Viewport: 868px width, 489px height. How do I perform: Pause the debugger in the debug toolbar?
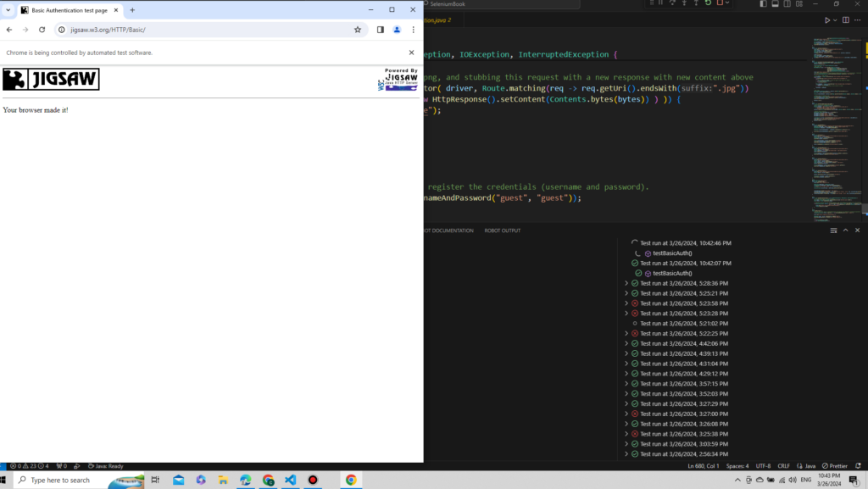(661, 3)
